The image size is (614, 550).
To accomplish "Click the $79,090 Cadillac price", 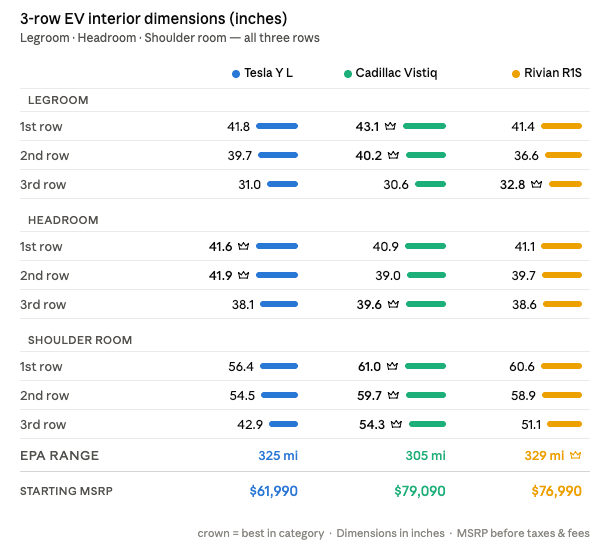I will click(420, 490).
